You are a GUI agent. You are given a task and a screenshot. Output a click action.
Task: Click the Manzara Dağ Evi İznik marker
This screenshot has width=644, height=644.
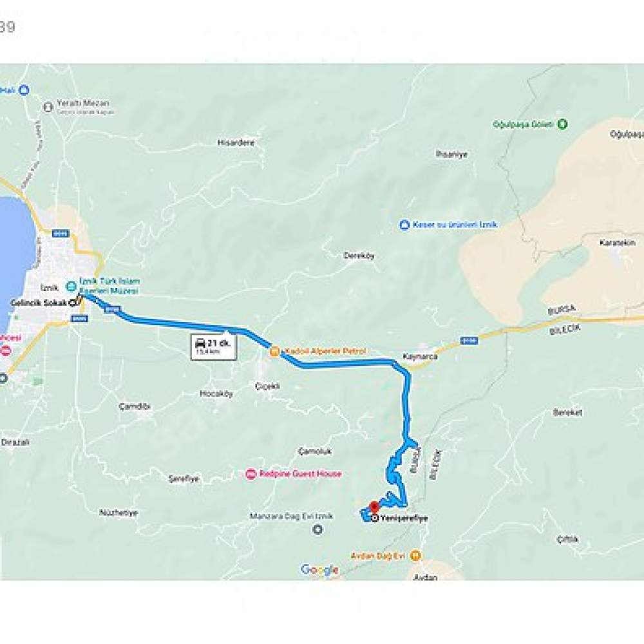click(x=317, y=529)
